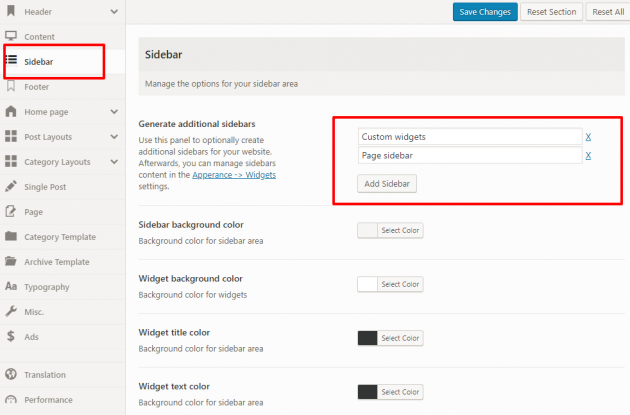Viewport: 630px width, 415px height.
Task: Open Archive Template settings
Action: (63, 262)
